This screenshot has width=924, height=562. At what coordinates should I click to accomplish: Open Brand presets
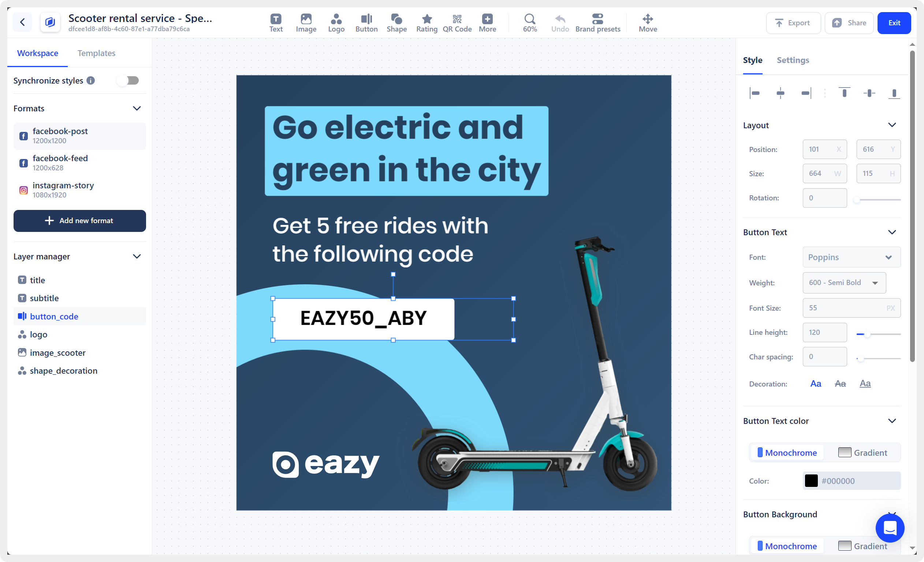click(x=597, y=23)
